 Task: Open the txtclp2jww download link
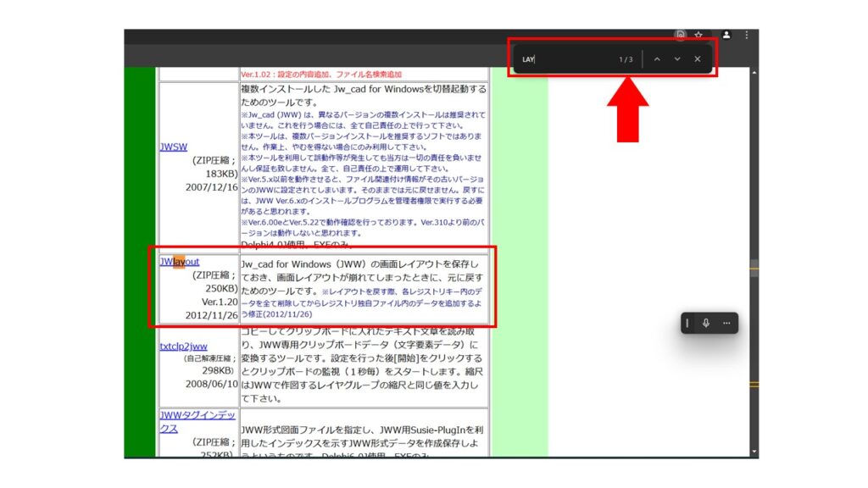point(183,346)
